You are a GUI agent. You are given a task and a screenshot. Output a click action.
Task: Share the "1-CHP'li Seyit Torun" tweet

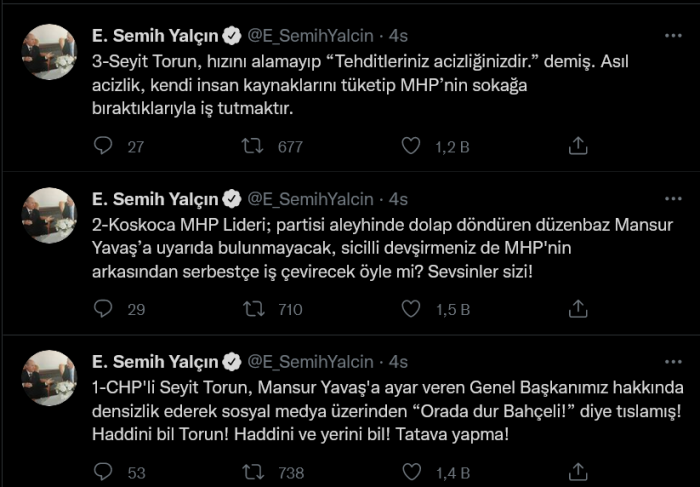coord(577,472)
